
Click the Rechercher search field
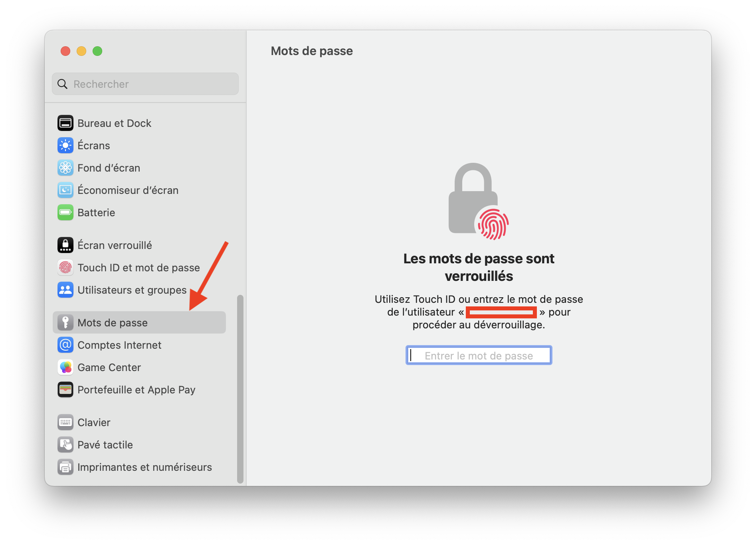(x=145, y=84)
